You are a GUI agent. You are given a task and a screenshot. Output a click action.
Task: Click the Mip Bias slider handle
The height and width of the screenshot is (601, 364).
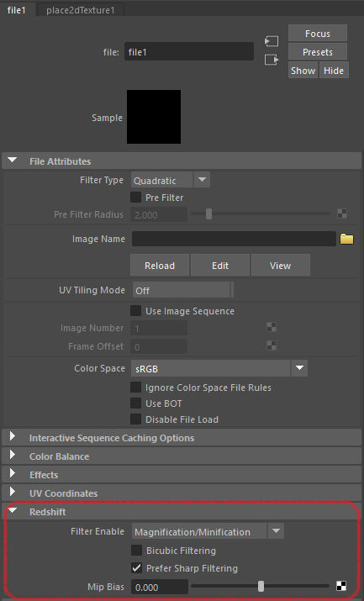261,586
